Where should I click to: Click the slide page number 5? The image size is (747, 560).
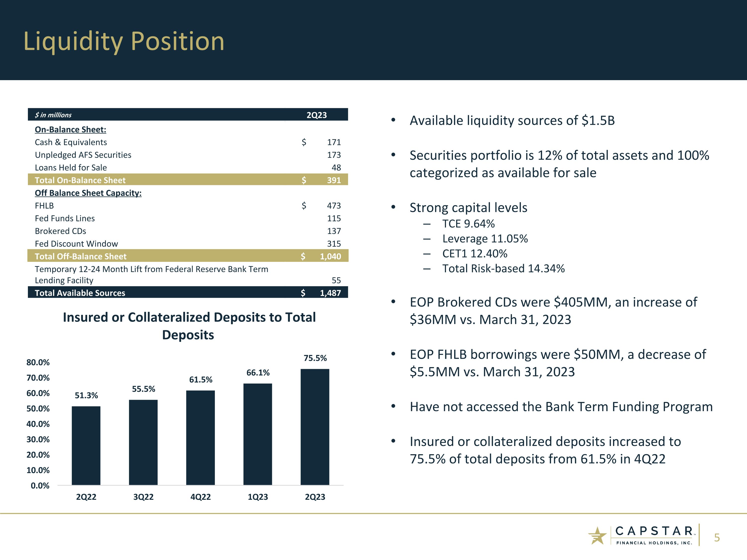[x=717, y=537]
